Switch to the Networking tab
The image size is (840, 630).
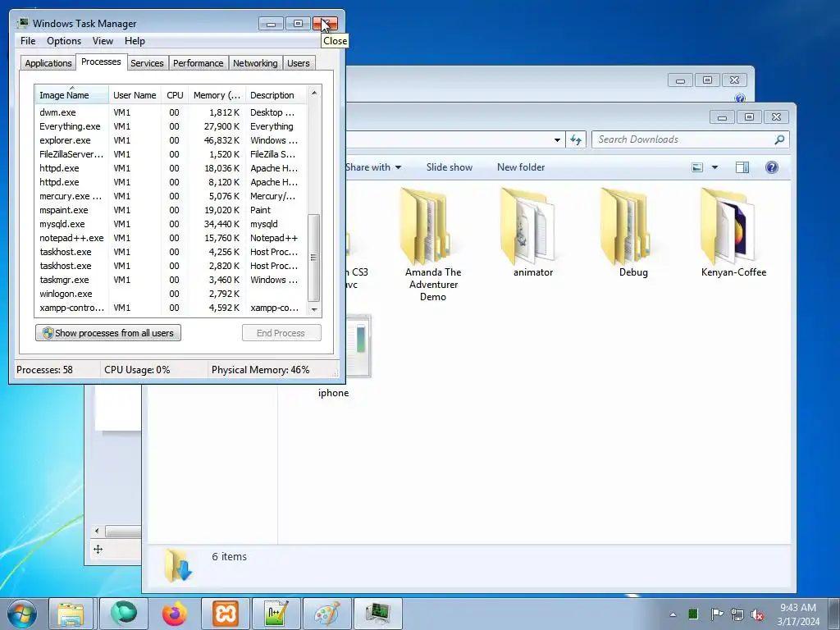(255, 63)
